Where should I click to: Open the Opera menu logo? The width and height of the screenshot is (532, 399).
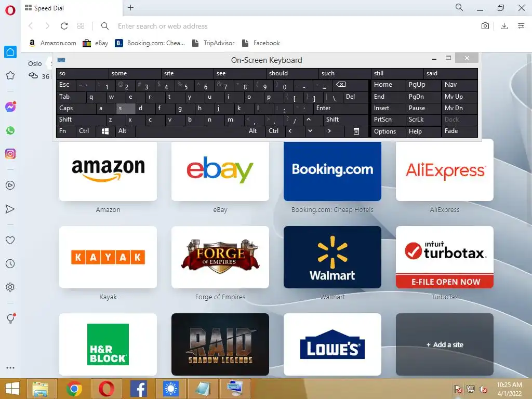tap(10, 10)
